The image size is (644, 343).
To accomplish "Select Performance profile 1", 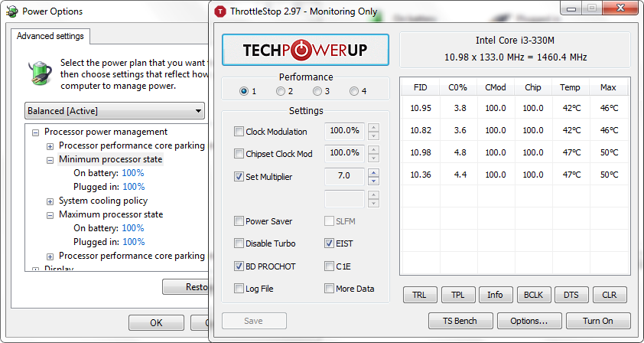I will pos(244,91).
